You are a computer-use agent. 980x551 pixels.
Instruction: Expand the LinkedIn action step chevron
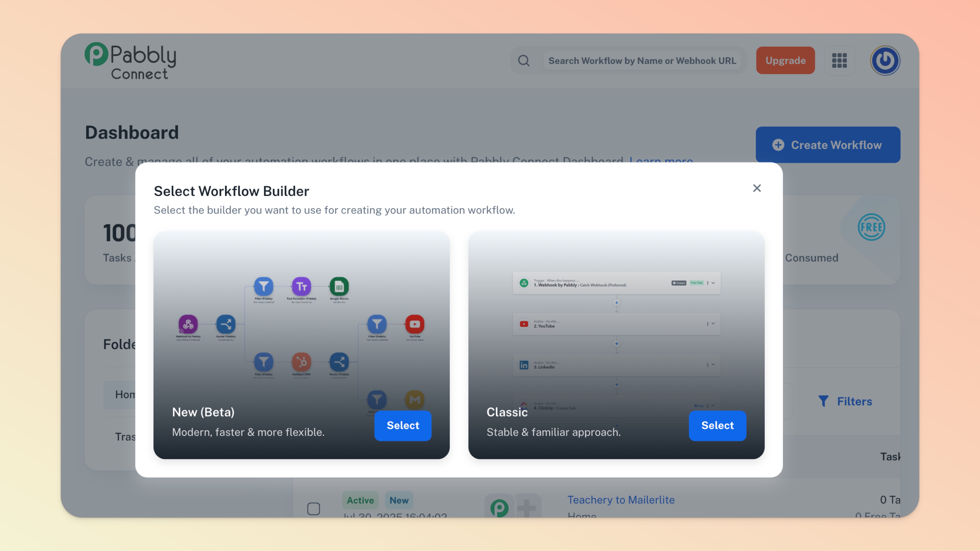tap(713, 365)
